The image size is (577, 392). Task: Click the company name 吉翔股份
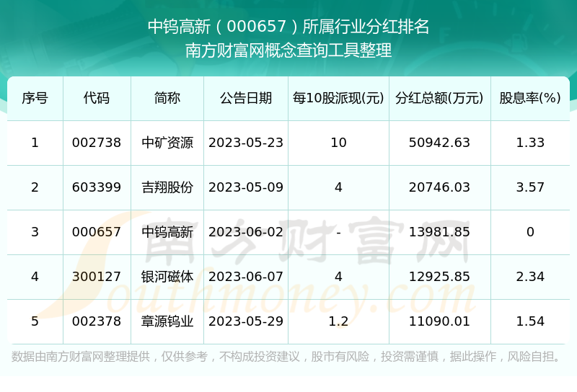point(167,187)
